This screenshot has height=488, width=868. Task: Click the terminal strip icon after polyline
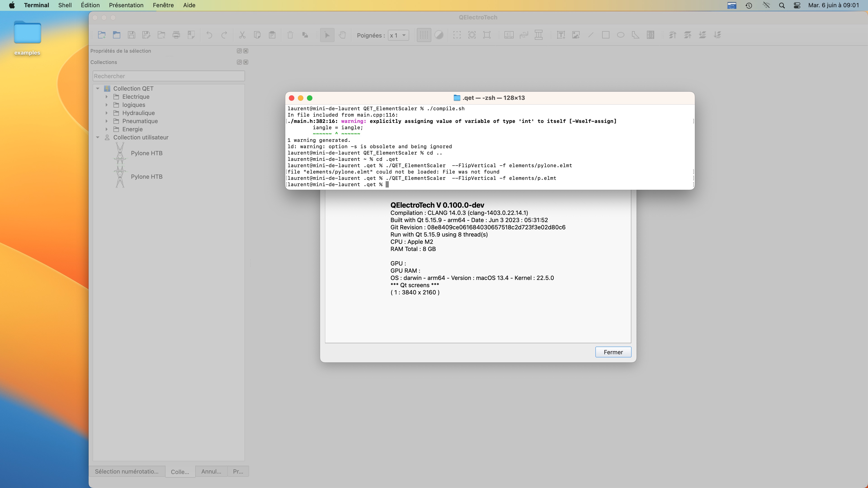click(650, 35)
